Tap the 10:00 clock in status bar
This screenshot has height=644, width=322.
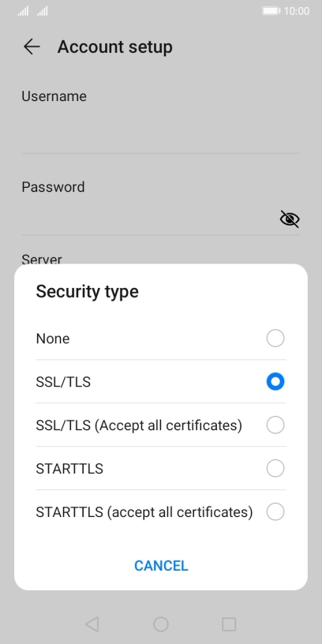(x=297, y=11)
